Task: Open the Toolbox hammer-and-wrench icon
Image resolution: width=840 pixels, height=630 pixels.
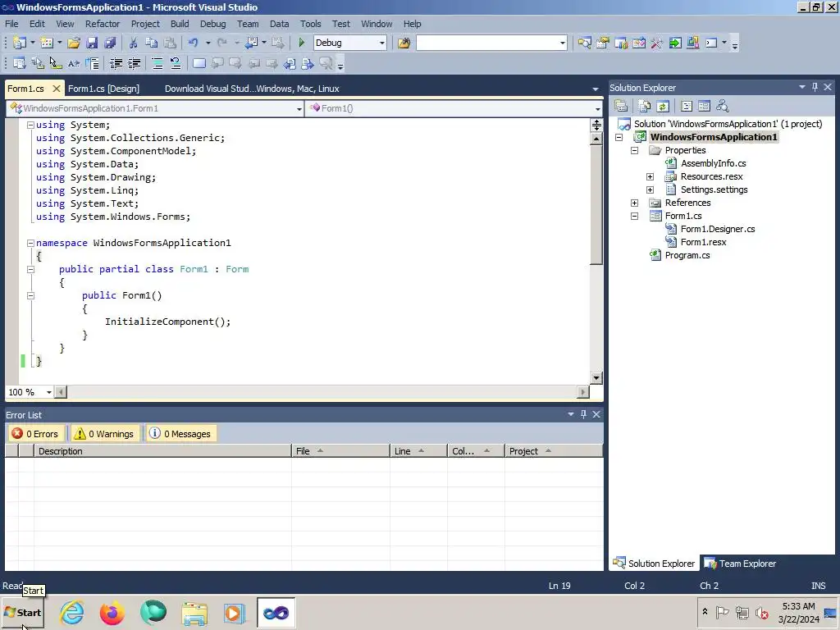Action: (x=657, y=43)
